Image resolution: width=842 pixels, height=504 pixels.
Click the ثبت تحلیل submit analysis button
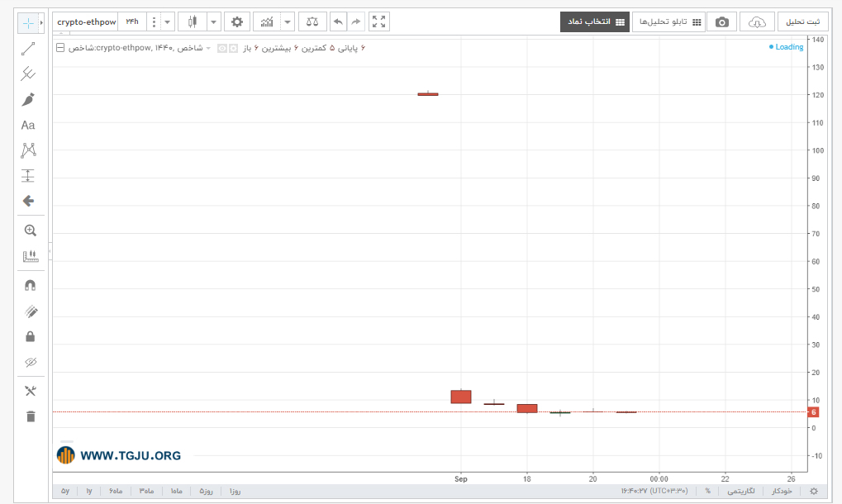click(803, 22)
